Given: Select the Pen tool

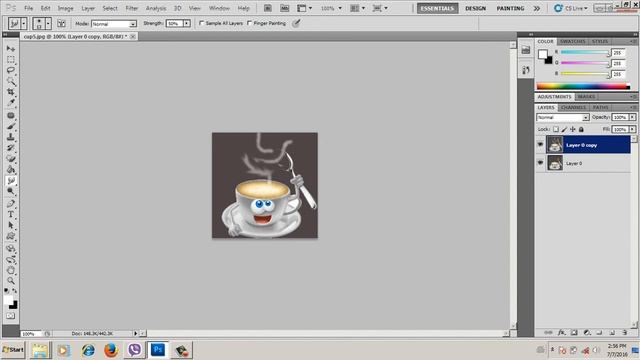Looking at the screenshot, I should [11, 204].
